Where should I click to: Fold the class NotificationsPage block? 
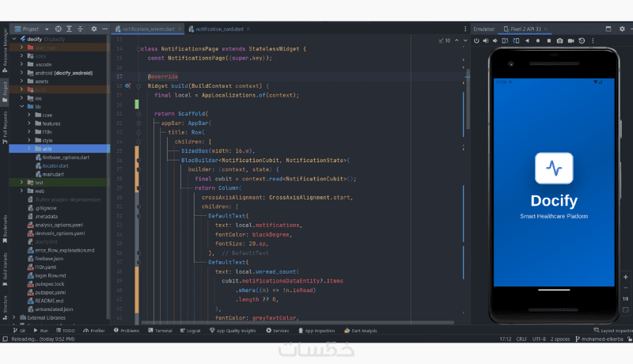[x=138, y=49]
